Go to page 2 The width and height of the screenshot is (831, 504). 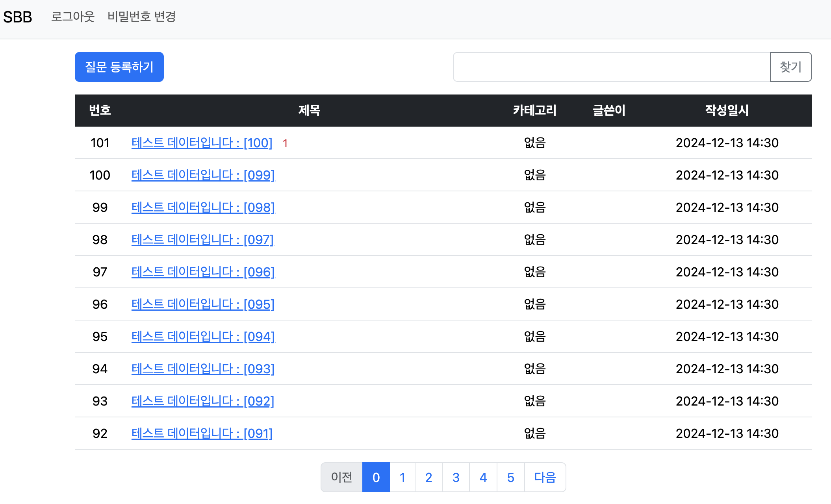pyautogui.click(x=428, y=477)
